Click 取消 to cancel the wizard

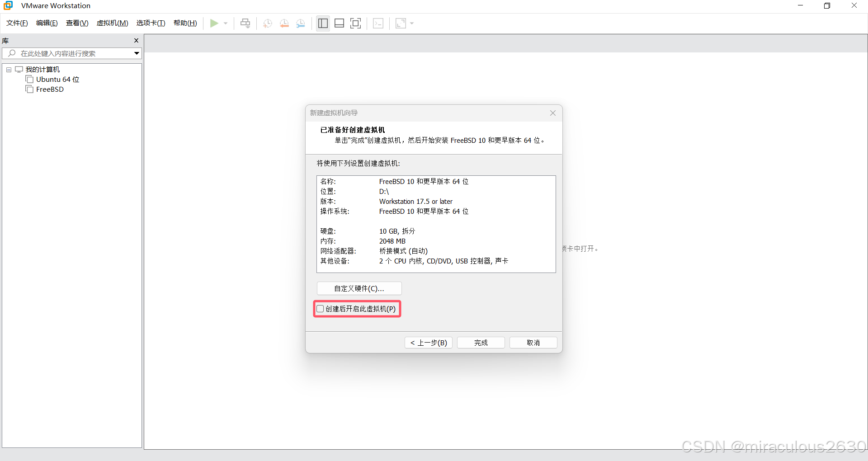pyautogui.click(x=533, y=343)
